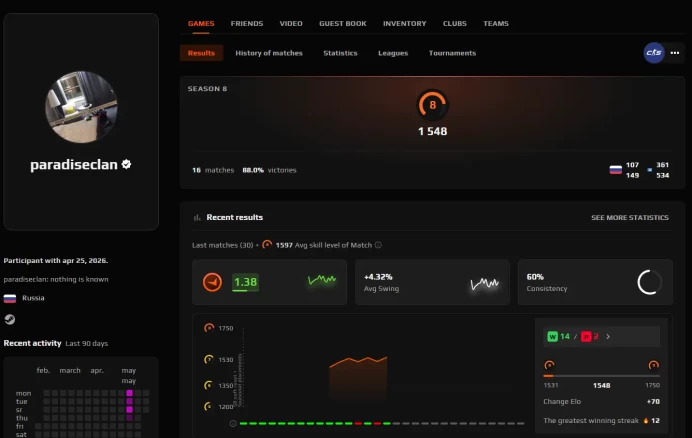Click the next level icon above 1750
The width and height of the screenshot is (692, 438).
(x=654, y=365)
